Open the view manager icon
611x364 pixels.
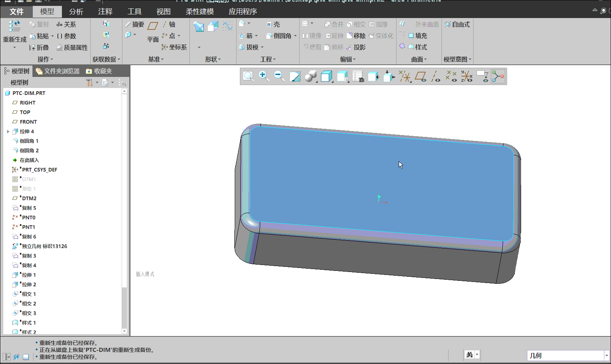click(x=342, y=77)
